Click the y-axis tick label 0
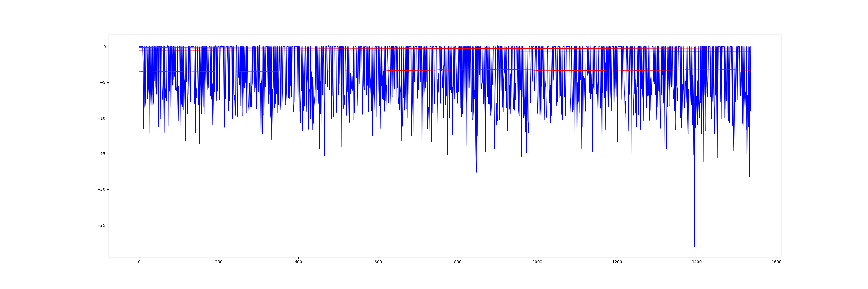Image resolution: width=868 pixels, height=289 pixels. (x=104, y=47)
